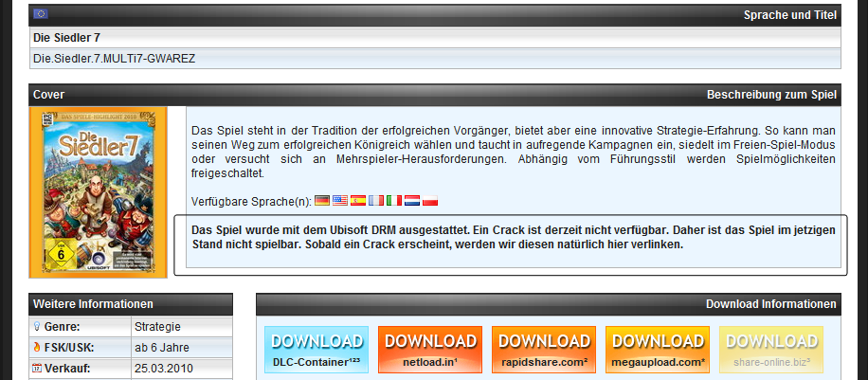Click the 25.03.2010 release date
868x380 pixels.
click(x=164, y=369)
